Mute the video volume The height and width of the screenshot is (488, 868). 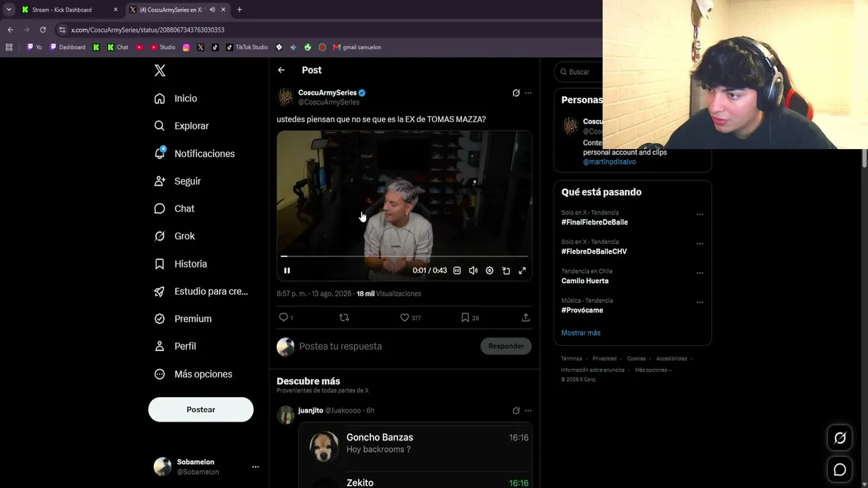coord(473,270)
